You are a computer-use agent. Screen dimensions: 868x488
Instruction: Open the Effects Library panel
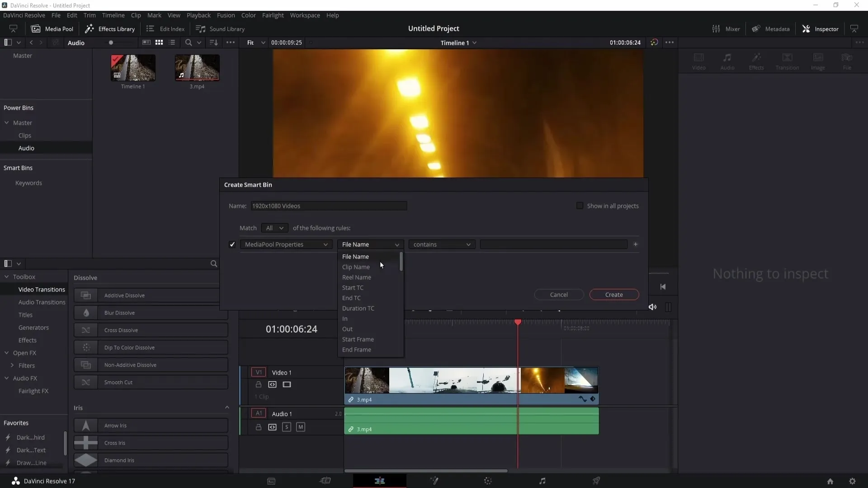click(111, 28)
